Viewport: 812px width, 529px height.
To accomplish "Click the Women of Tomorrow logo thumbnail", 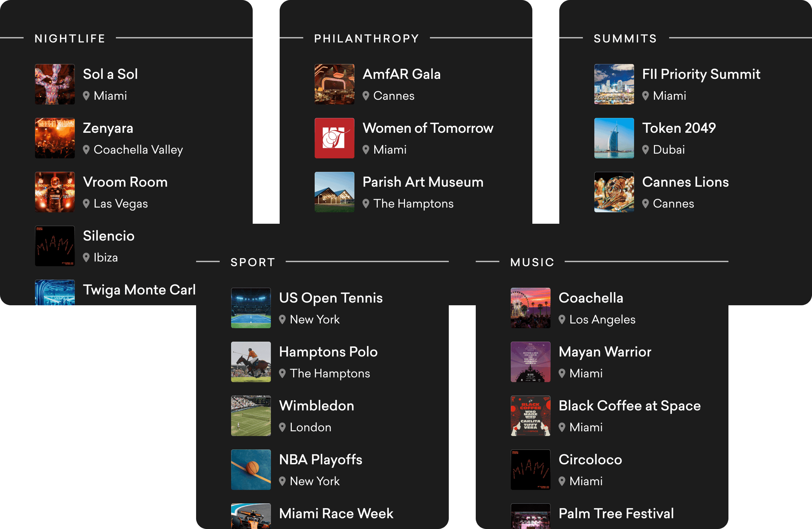I will (334, 138).
